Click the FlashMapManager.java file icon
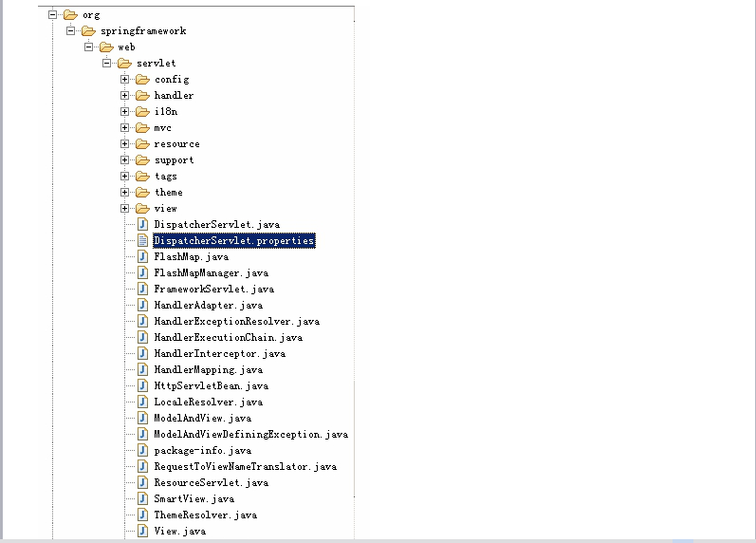Viewport: 756px width, 543px height. [x=142, y=272]
